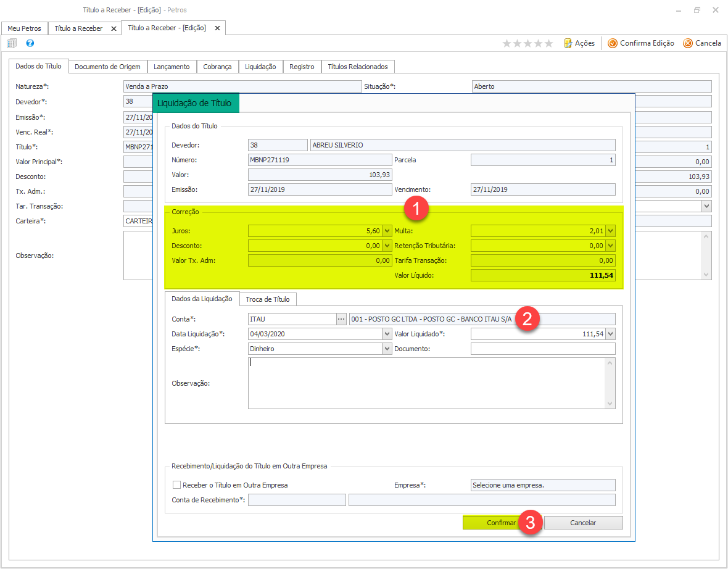This screenshot has height=569, width=728.
Task: Open the Cobrança tab
Action: click(x=217, y=67)
